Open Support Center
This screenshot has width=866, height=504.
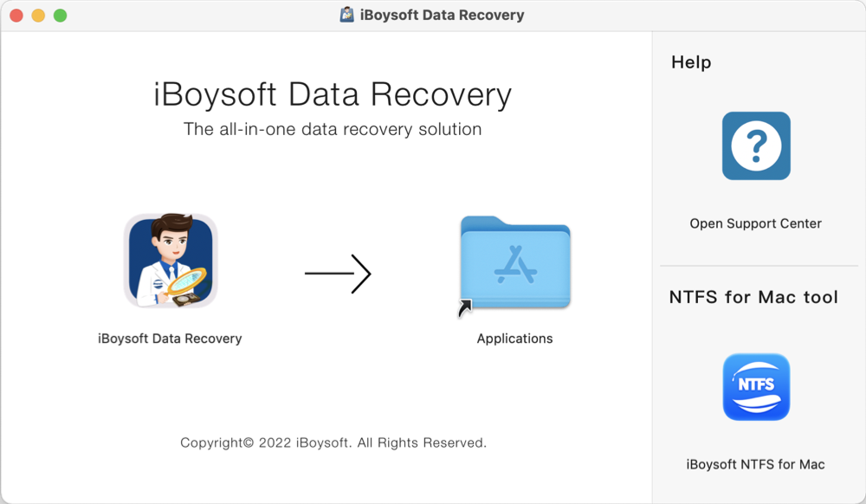755,223
